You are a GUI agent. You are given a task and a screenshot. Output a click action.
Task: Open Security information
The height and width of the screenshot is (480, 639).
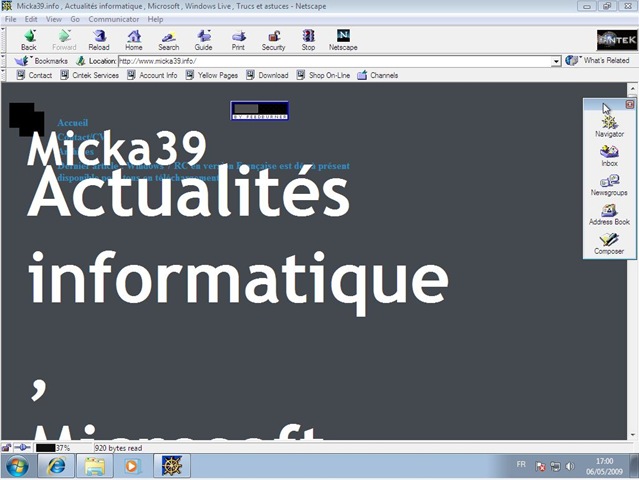click(x=273, y=40)
